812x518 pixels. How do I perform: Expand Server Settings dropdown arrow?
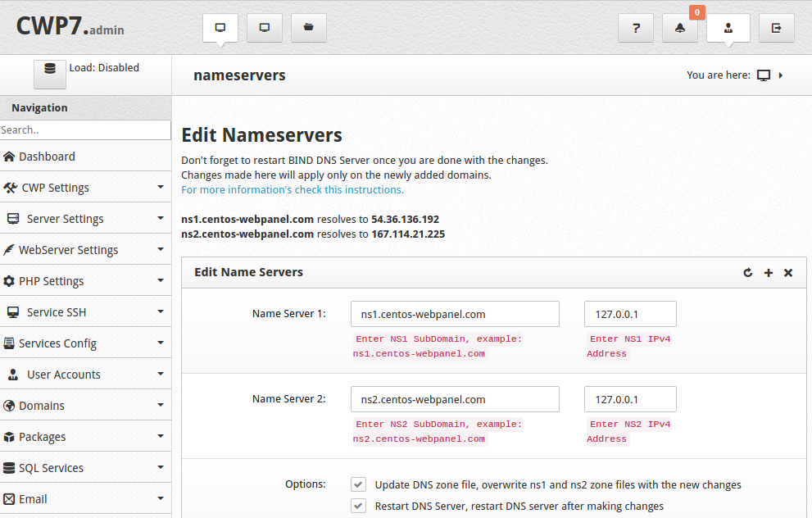click(x=161, y=218)
